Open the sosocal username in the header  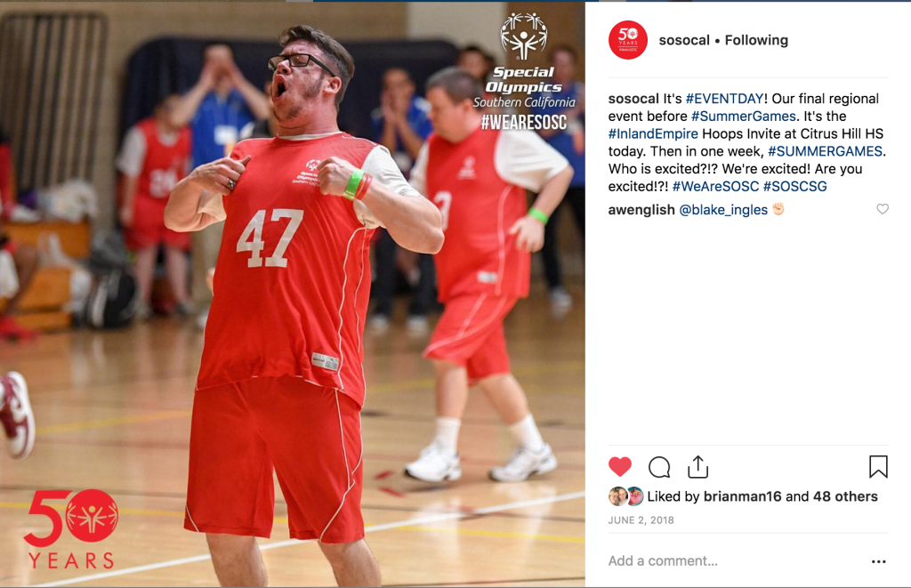click(684, 40)
